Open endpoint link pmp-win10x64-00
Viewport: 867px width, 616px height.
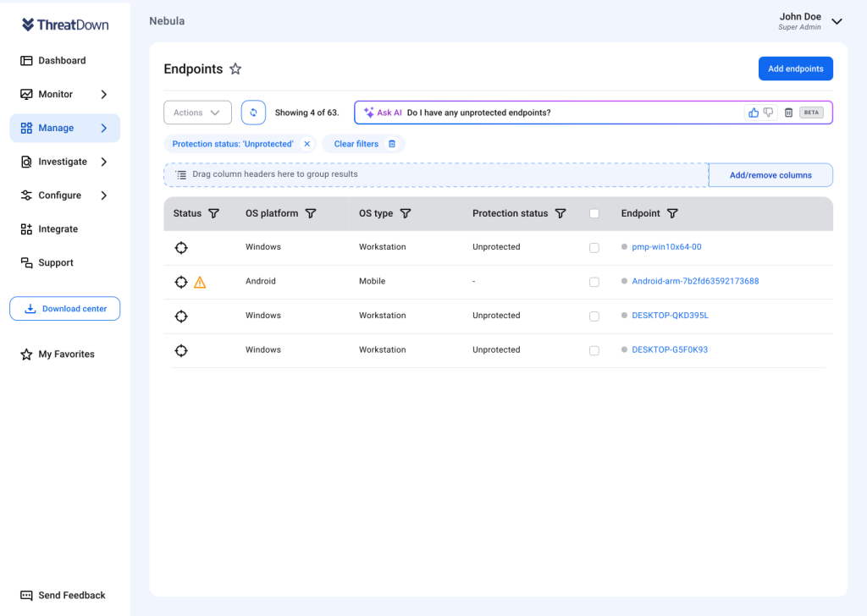[666, 248]
